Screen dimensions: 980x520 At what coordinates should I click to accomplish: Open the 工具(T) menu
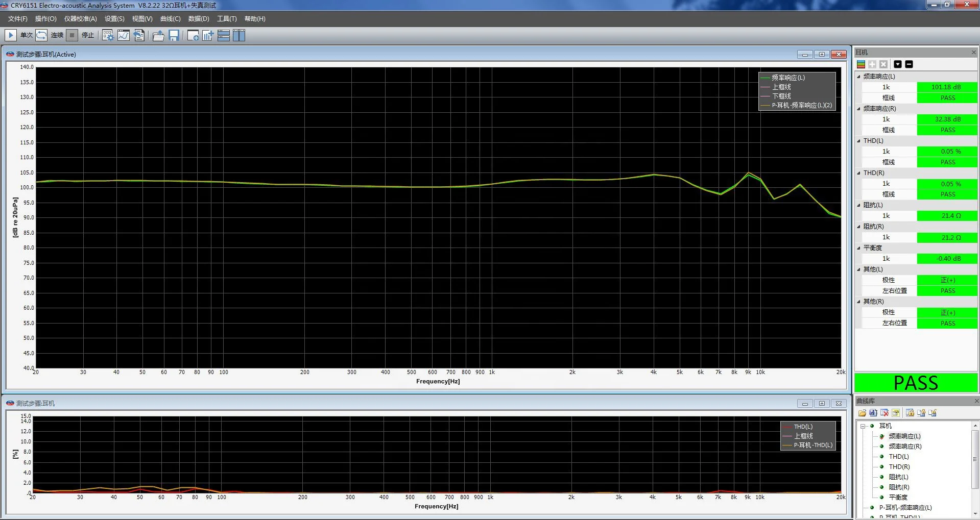click(x=227, y=19)
